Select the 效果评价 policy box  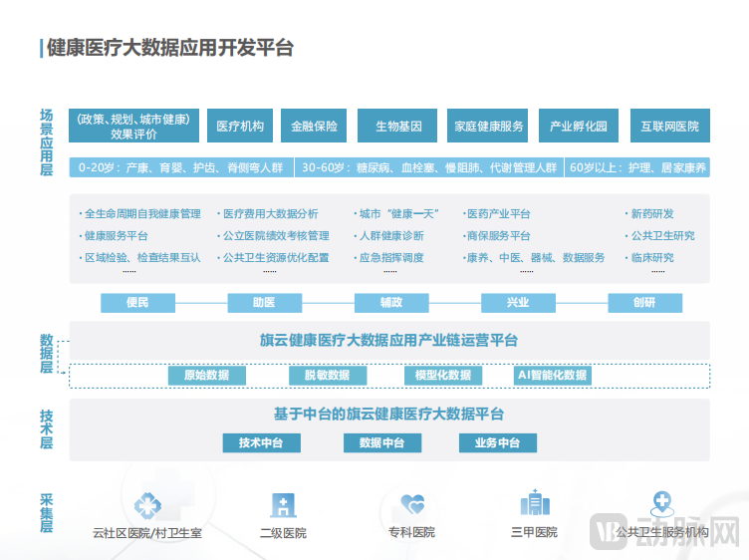coord(133,126)
